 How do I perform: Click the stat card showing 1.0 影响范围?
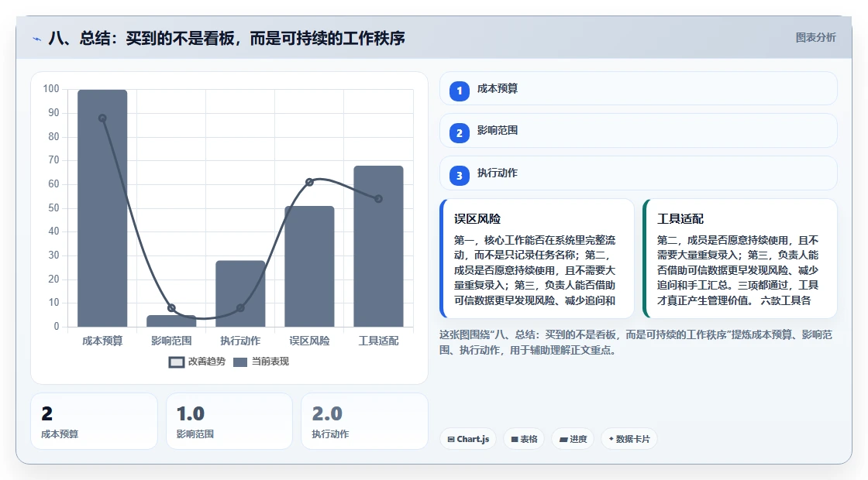(x=229, y=421)
